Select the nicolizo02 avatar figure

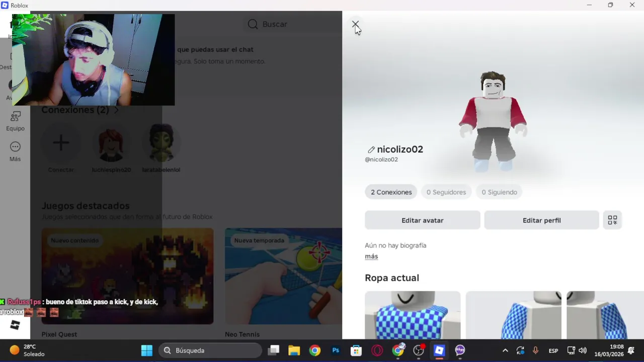tap(493, 122)
